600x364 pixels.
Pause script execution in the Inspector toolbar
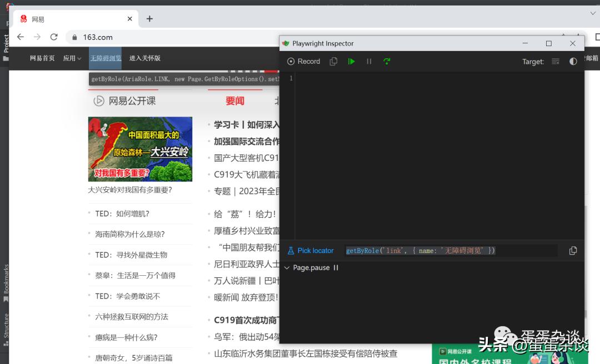click(x=369, y=61)
